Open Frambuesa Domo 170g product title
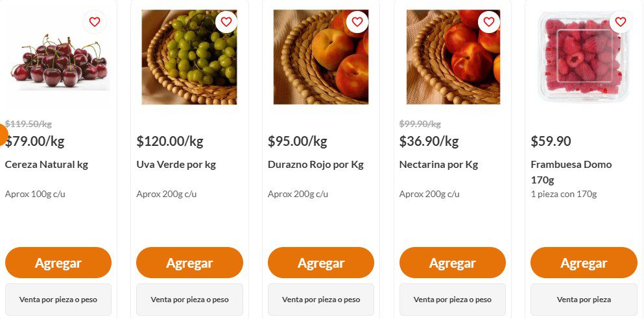Image resolution: width=644 pixels, height=319 pixels. tap(571, 171)
